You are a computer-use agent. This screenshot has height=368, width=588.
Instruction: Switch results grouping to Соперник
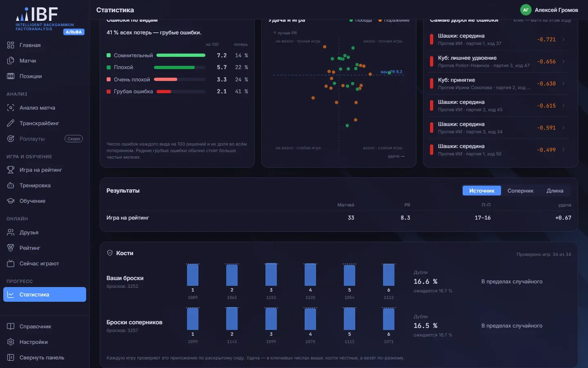[x=520, y=191]
